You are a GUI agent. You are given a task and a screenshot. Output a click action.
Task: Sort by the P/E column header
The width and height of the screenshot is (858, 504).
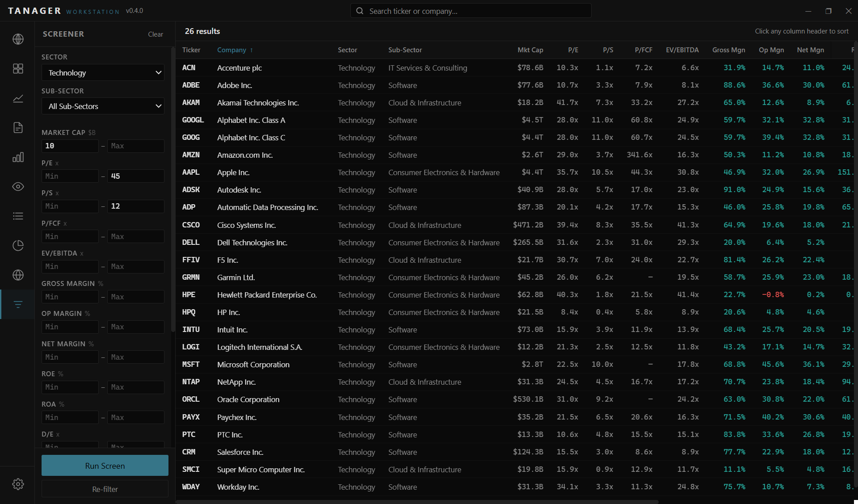point(573,50)
